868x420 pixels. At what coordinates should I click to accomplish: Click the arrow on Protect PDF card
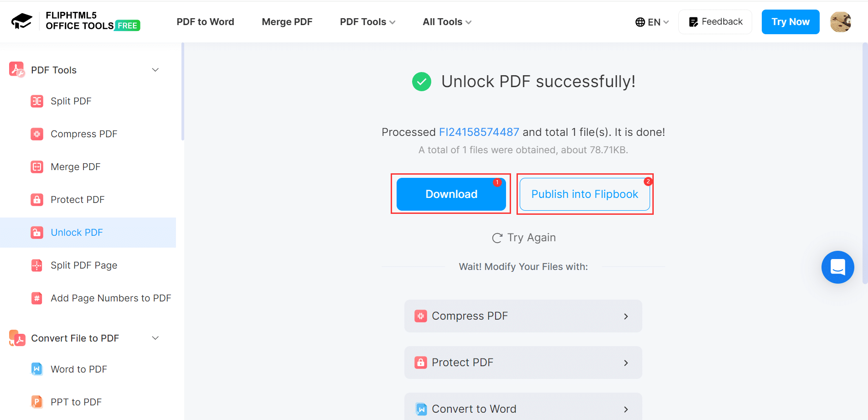pyautogui.click(x=626, y=363)
